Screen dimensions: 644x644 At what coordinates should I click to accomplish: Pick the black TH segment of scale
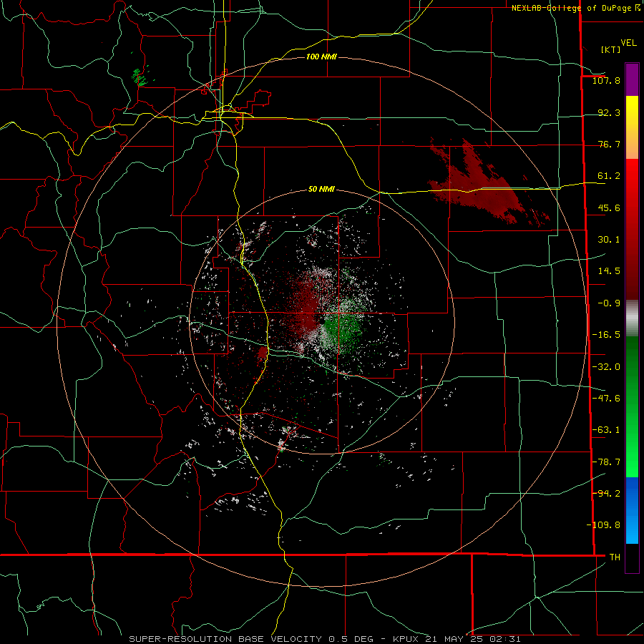[632, 557]
